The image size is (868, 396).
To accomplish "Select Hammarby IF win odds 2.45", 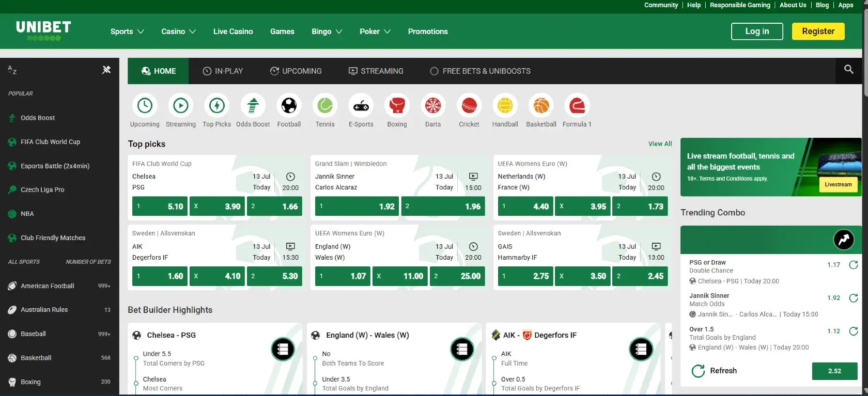I will [x=640, y=276].
